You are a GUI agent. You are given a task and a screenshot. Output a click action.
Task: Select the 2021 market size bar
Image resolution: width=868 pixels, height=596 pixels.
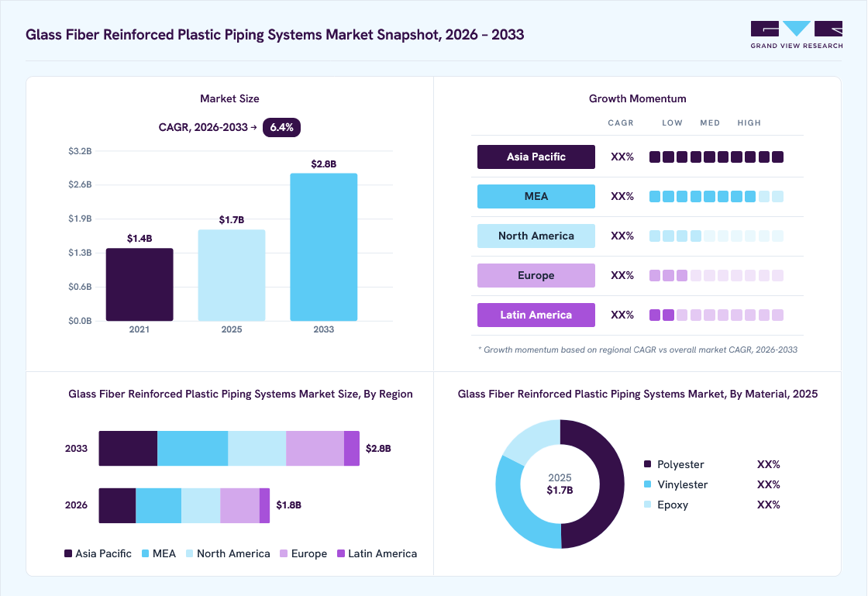pyautogui.click(x=139, y=284)
